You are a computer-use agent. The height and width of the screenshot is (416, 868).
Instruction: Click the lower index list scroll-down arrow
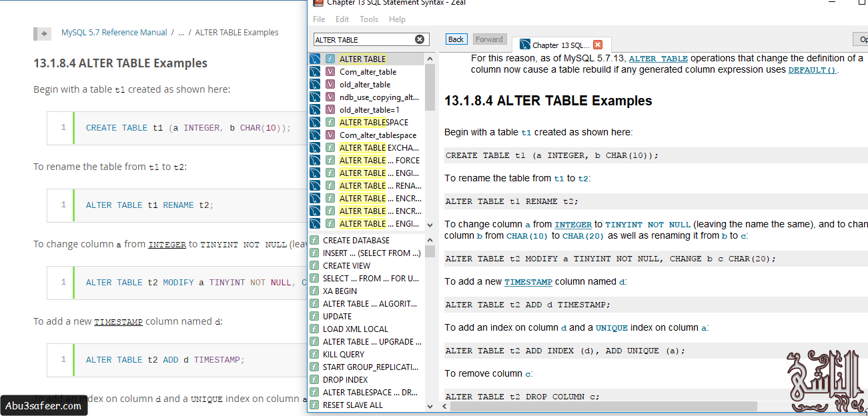[x=430, y=405]
